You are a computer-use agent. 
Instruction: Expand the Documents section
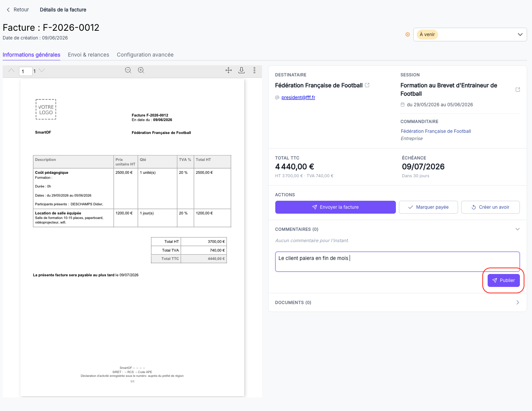[x=518, y=302]
